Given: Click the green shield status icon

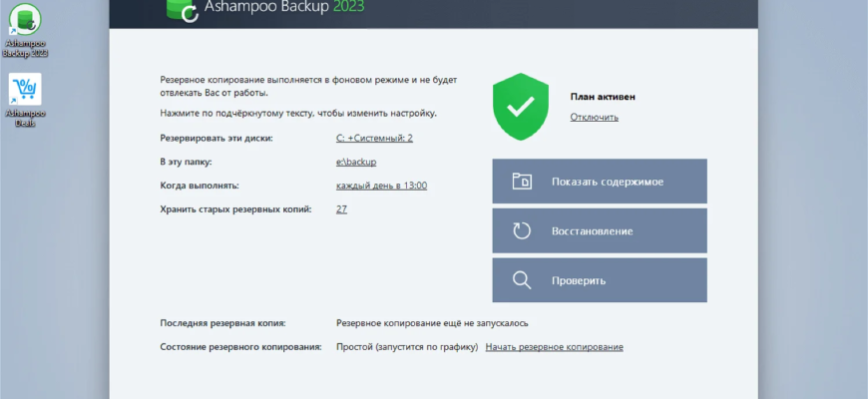Looking at the screenshot, I should point(521,107).
